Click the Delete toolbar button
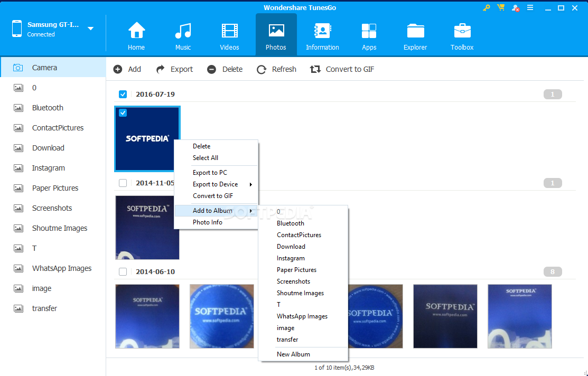Image resolution: width=588 pixels, height=376 pixels. [225, 69]
